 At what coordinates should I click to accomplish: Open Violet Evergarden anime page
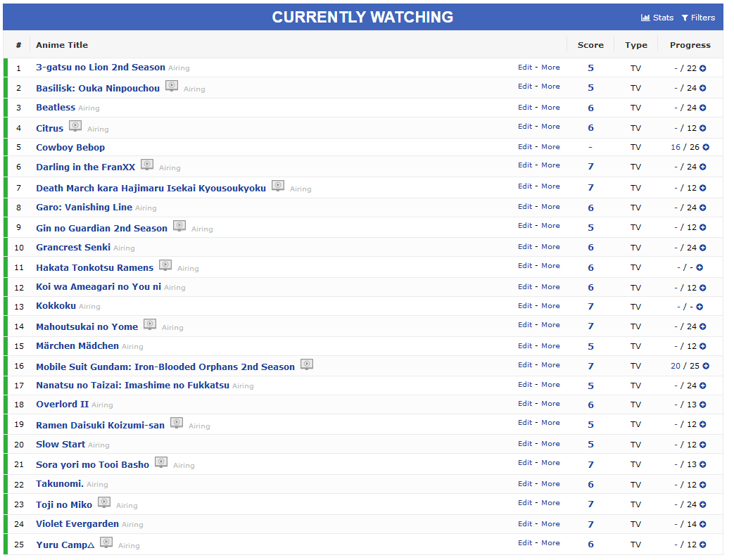77,524
